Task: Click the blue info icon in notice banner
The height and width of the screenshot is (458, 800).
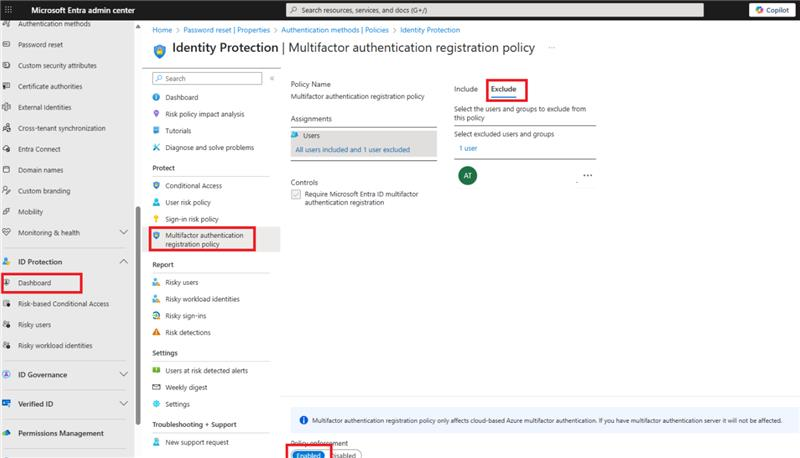Action: click(304, 420)
